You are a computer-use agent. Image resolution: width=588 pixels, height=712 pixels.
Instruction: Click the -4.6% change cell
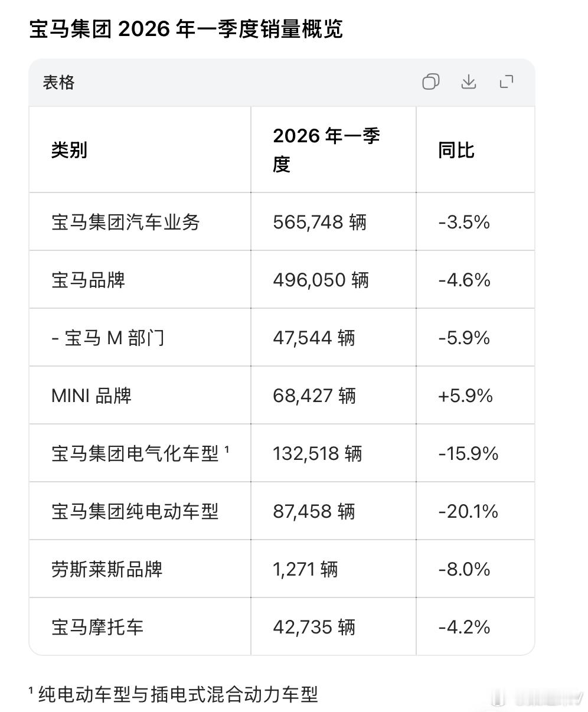click(x=464, y=280)
